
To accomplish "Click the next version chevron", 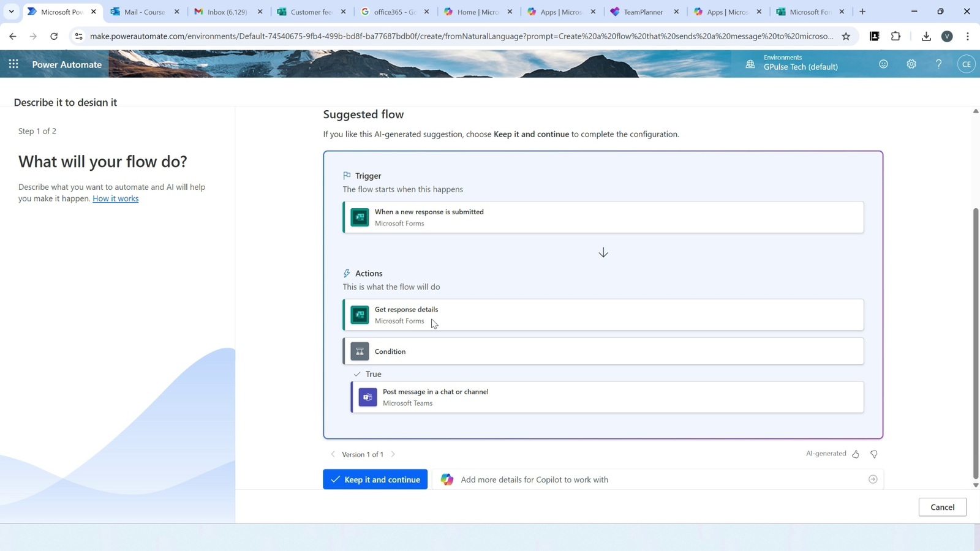I will [x=393, y=454].
